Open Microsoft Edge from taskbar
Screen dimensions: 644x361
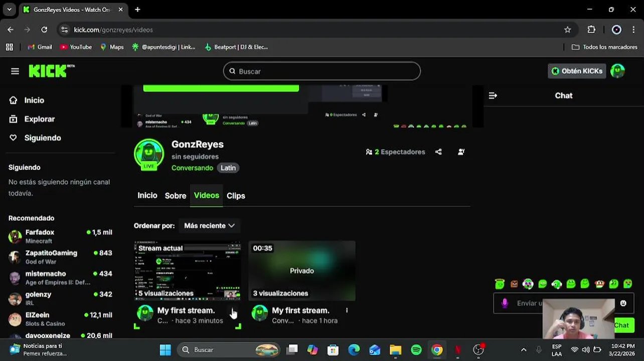point(354,349)
